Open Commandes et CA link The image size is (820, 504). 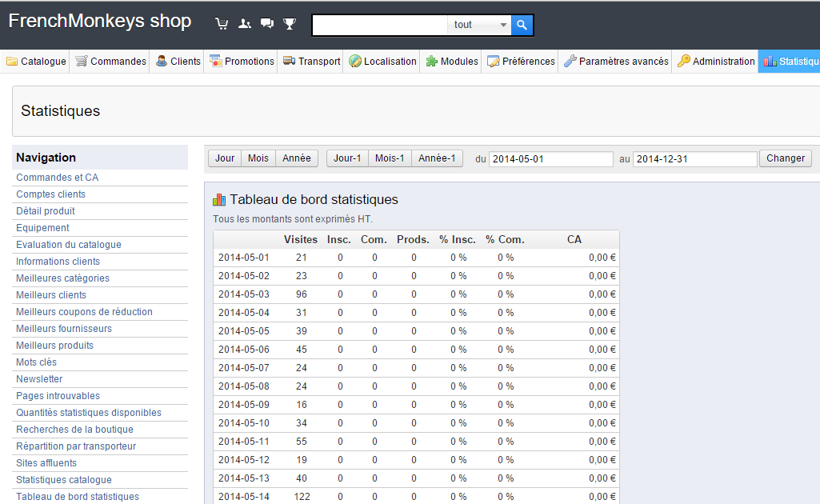pyautogui.click(x=57, y=178)
